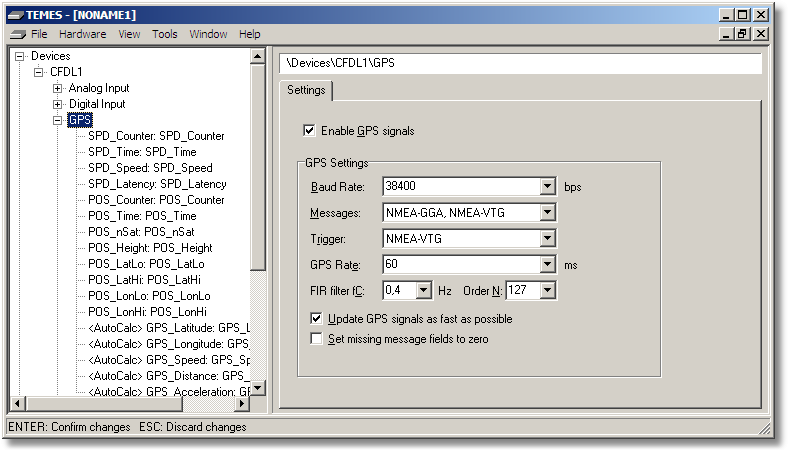Expand the Digital Input node
This screenshot has height=453, width=789.
pos(57,105)
